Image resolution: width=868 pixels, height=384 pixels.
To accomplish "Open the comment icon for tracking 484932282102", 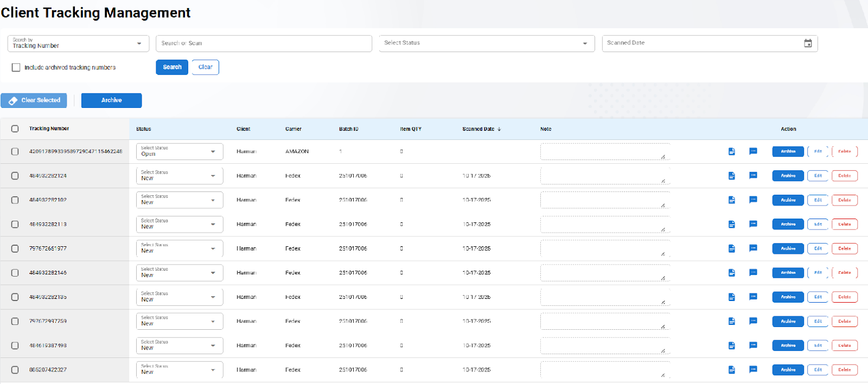I will pos(753,200).
